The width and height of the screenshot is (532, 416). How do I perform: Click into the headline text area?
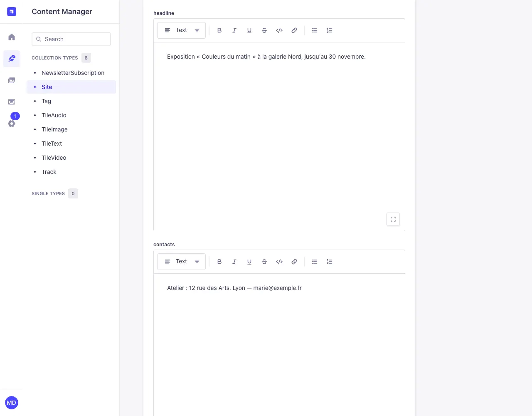279,136
